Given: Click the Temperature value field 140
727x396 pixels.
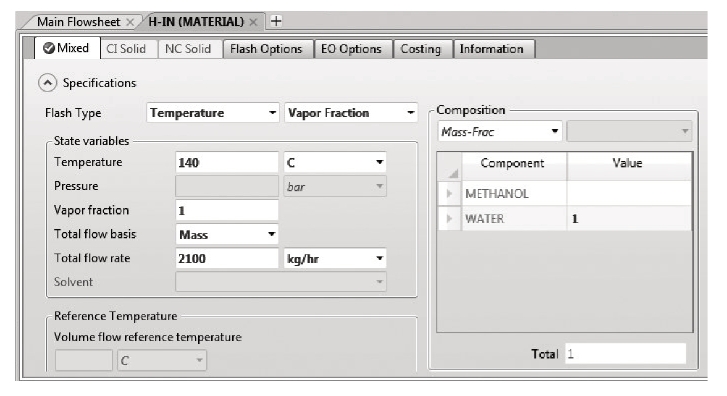Looking at the screenshot, I should (x=227, y=162).
